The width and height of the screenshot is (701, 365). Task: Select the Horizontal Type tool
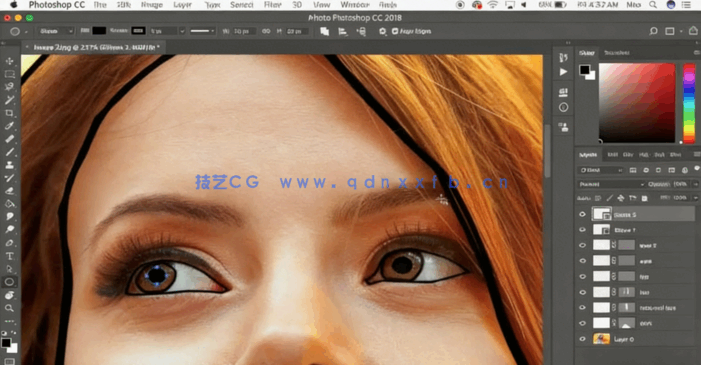click(x=9, y=256)
